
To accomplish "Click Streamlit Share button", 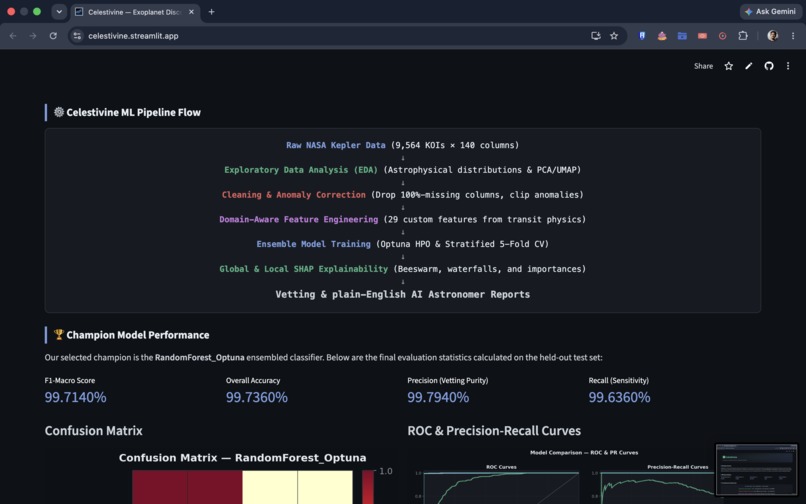I will pyautogui.click(x=703, y=66).
